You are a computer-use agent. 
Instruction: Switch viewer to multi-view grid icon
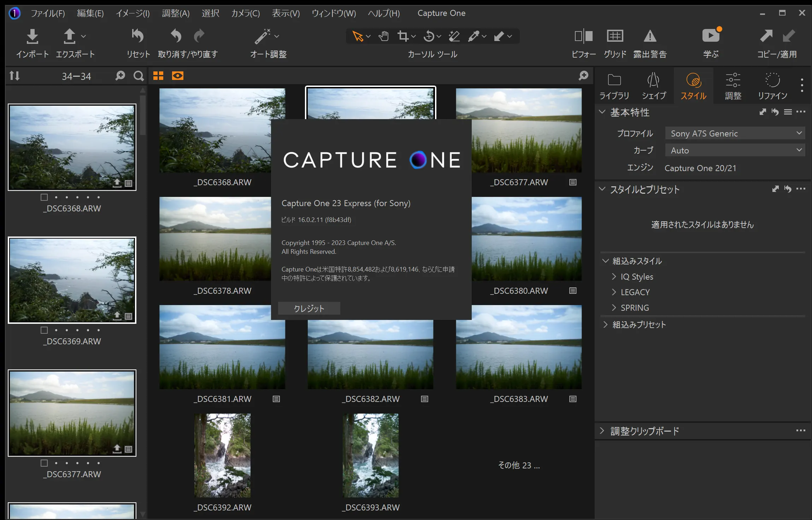coord(158,76)
